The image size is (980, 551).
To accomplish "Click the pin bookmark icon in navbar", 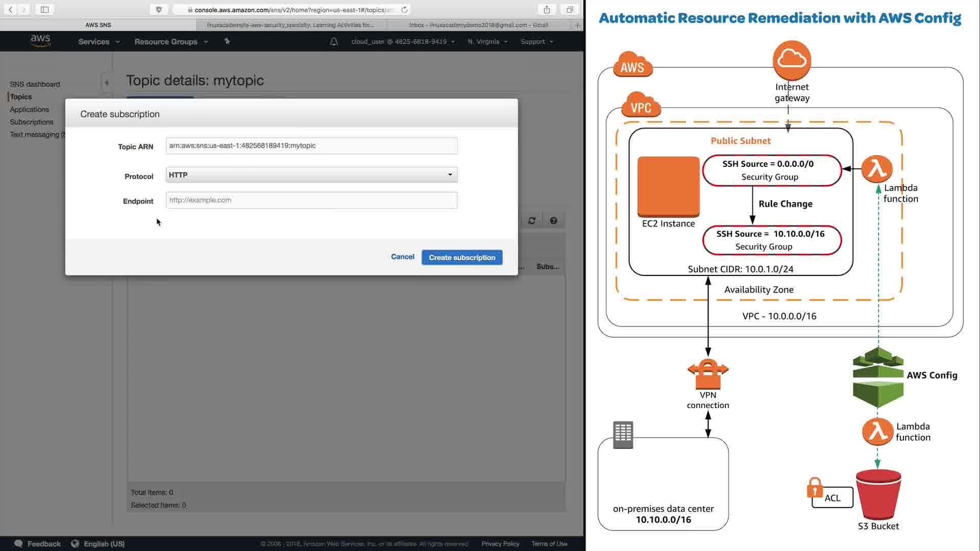I will tap(227, 41).
